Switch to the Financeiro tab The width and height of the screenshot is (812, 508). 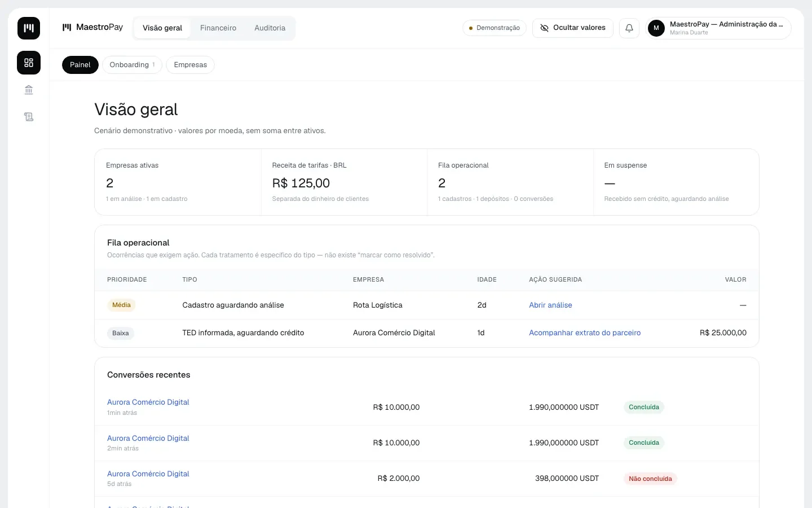pos(218,28)
